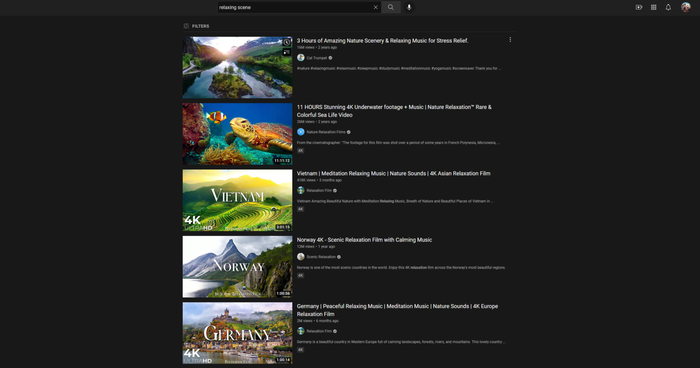Open the Create video camera icon
The height and width of the screenshot is (368, 700).
[x=639, y=7]
